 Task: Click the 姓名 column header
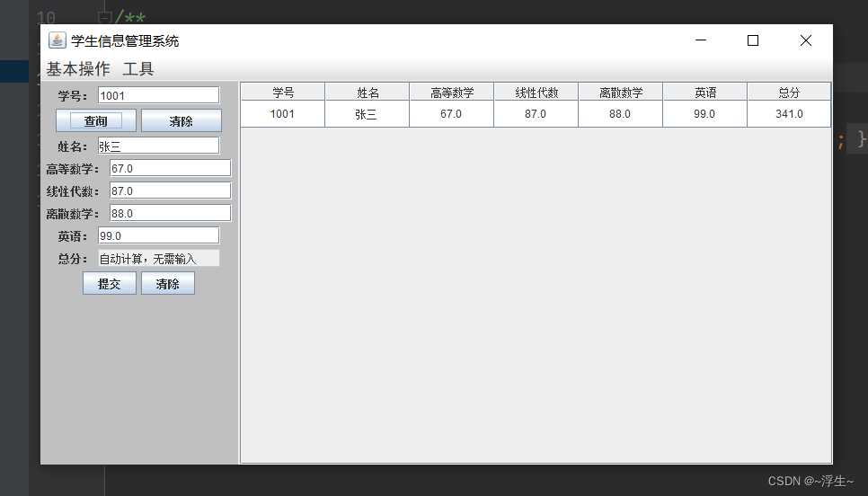point(368,92)
